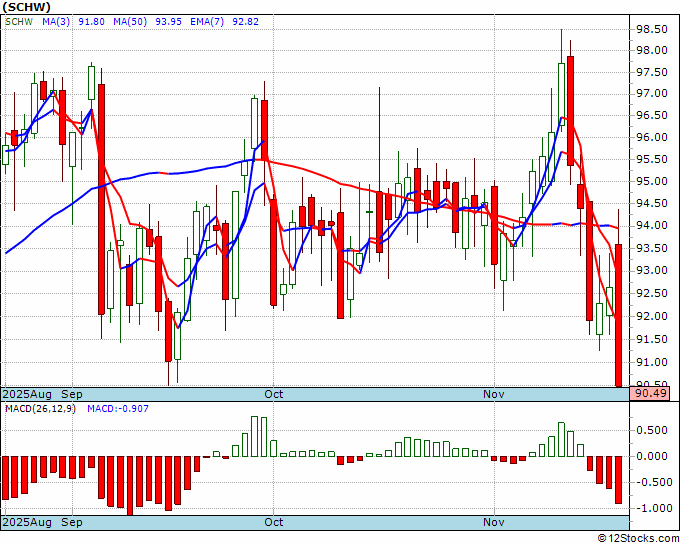Click Sep on the price chart axis

coord(72,394)
